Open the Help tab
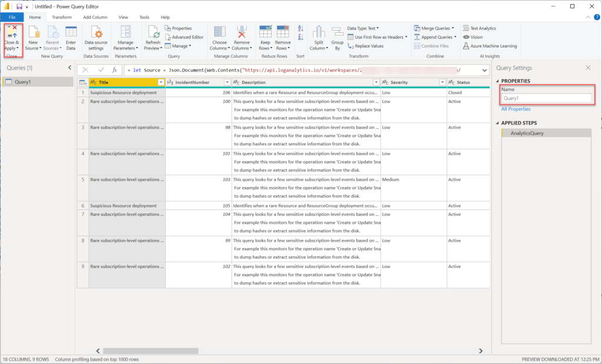 coord(165,17)
